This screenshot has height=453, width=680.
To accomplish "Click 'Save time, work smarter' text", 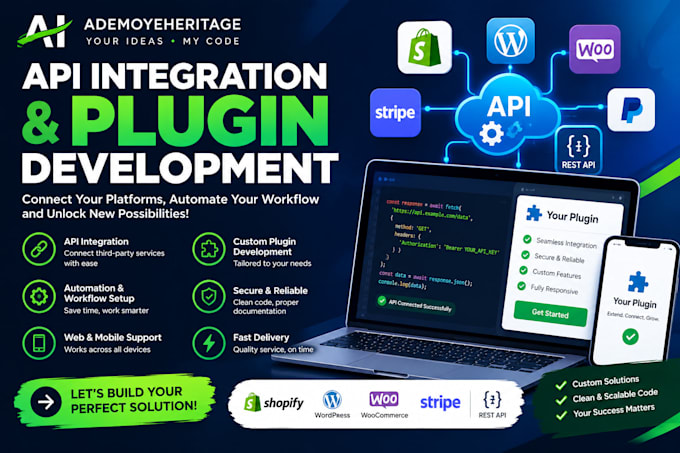I will coord(106,311).
